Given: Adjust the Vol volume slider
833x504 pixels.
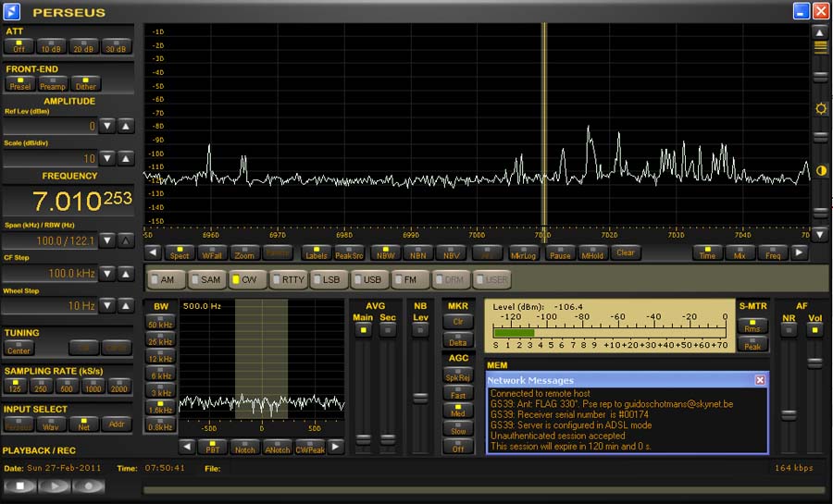Looking at the screenshot, I should tap(814, 363).
